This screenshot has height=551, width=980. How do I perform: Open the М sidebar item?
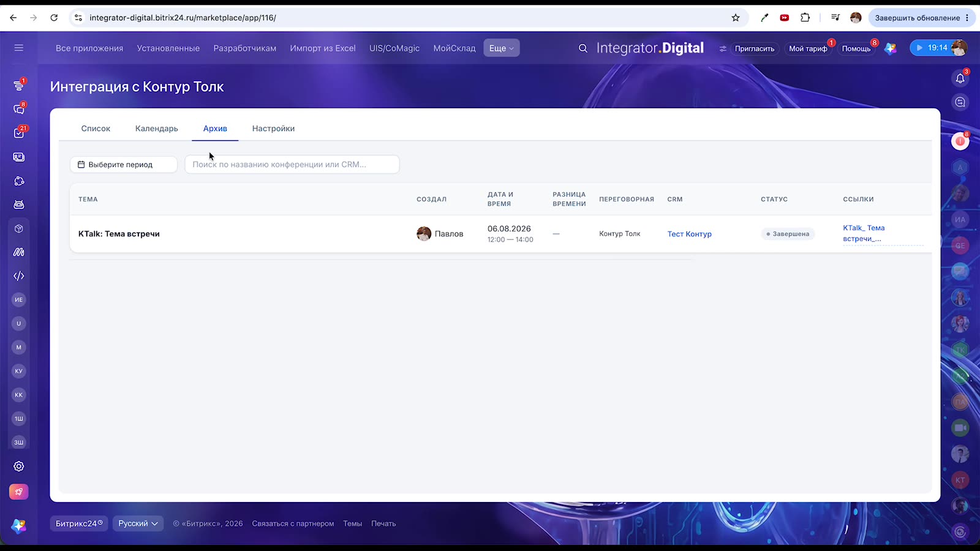tap(19, 347)
